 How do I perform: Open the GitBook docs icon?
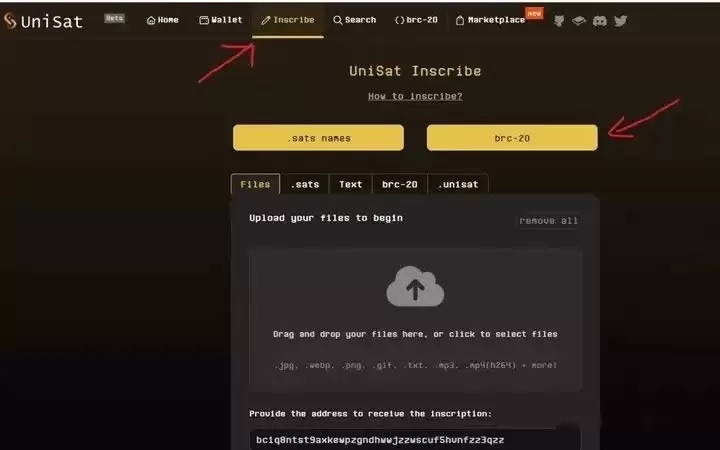[x=579, y=21]
